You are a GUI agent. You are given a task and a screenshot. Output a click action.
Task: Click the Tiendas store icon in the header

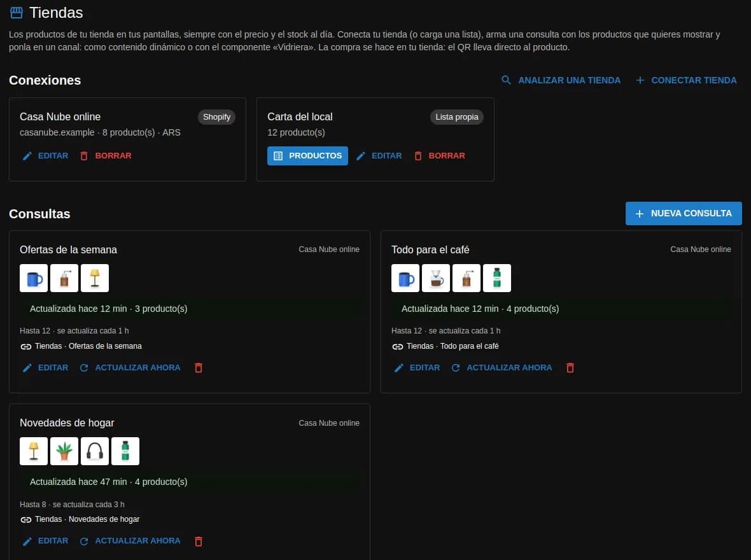coord(17,13)
